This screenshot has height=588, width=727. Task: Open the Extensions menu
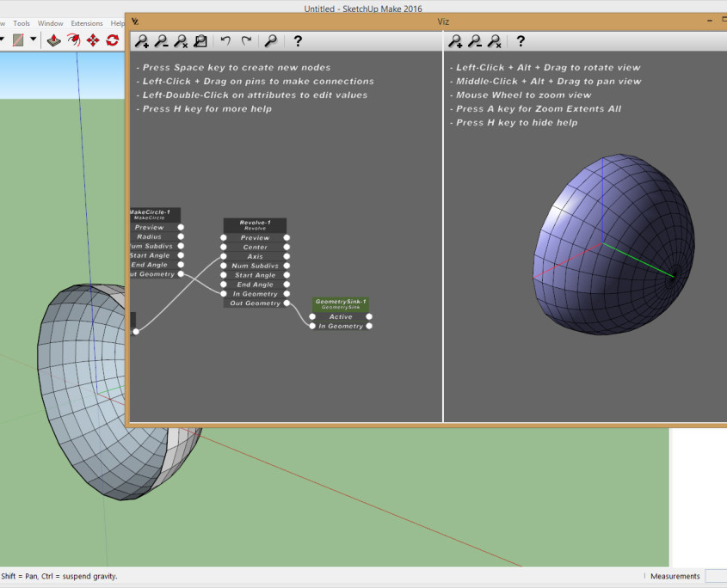86,23
